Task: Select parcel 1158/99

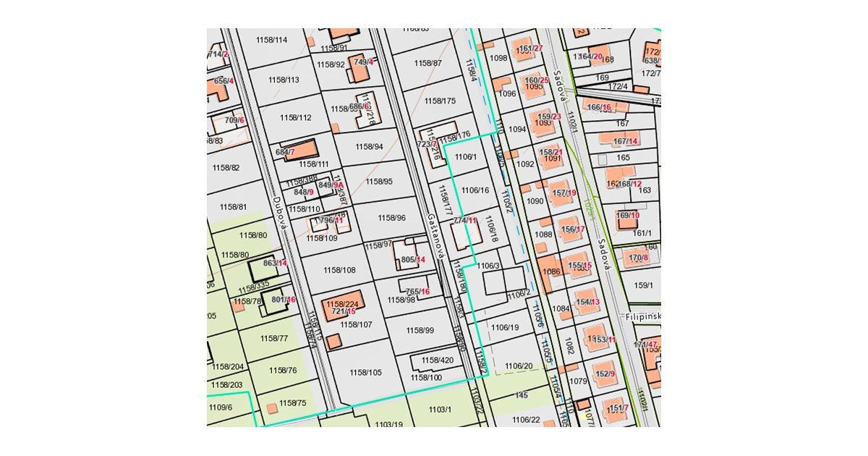Action: pos(420,330)
